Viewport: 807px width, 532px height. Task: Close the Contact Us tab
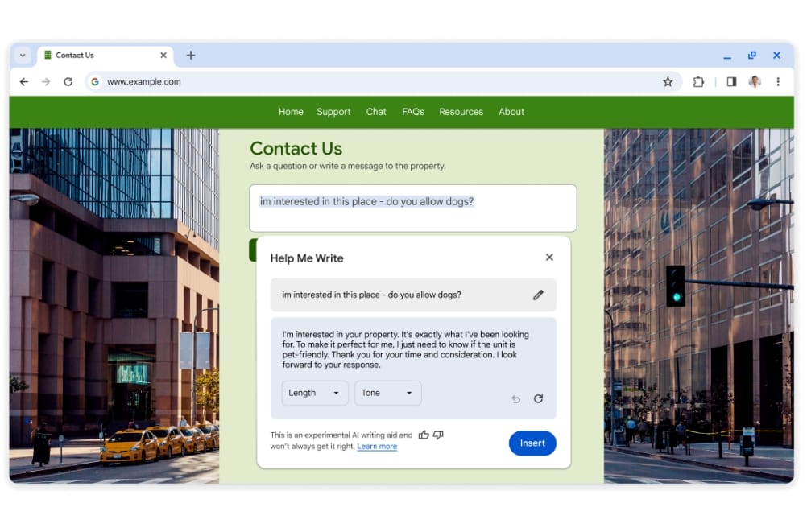[163, 55]
